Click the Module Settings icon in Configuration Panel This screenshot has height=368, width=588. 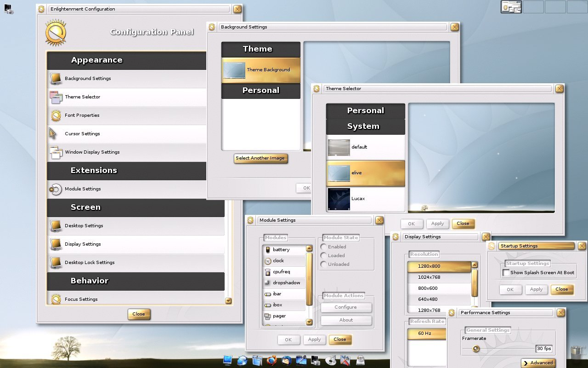(x=56, y=189)
